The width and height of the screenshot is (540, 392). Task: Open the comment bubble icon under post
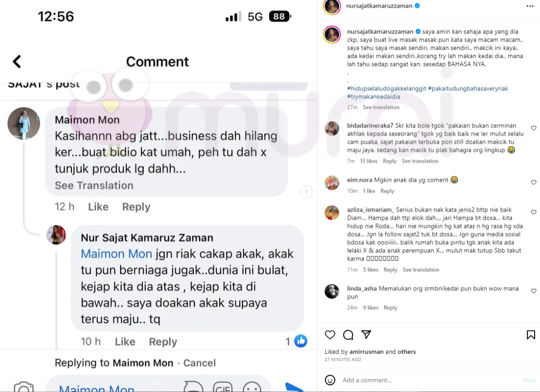coord(348,335)
